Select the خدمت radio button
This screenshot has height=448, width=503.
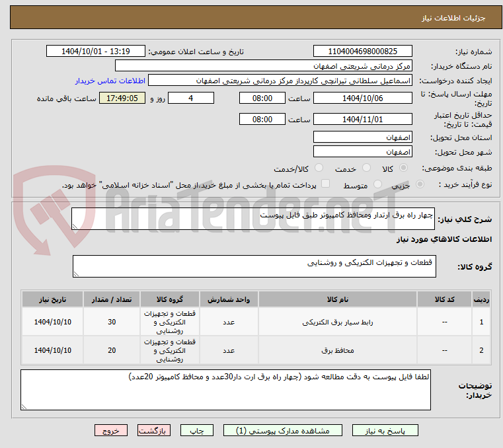click(366, 168)
